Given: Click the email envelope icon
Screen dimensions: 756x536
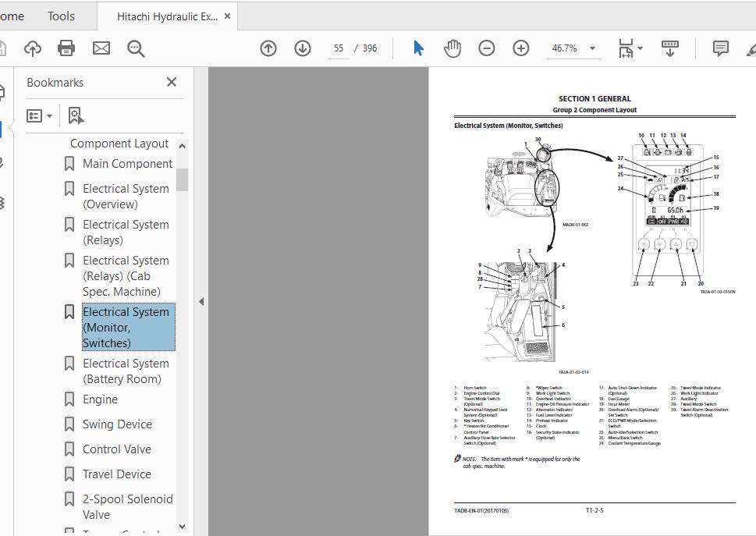Looking at the screenshot, I should [x=101, y=48].
